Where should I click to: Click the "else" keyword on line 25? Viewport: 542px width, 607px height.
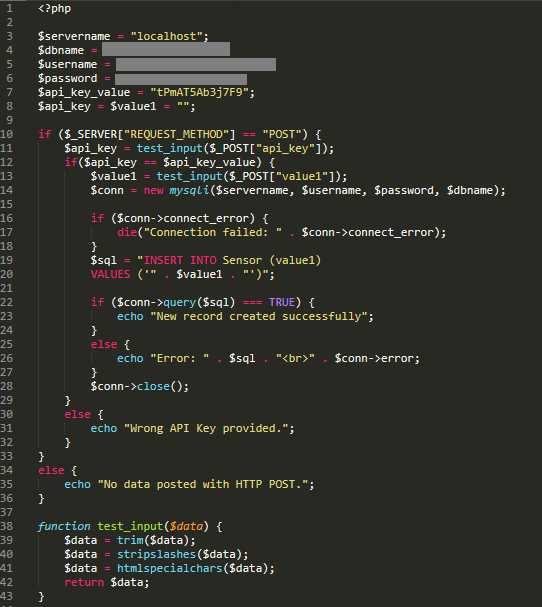pos(104,344)
